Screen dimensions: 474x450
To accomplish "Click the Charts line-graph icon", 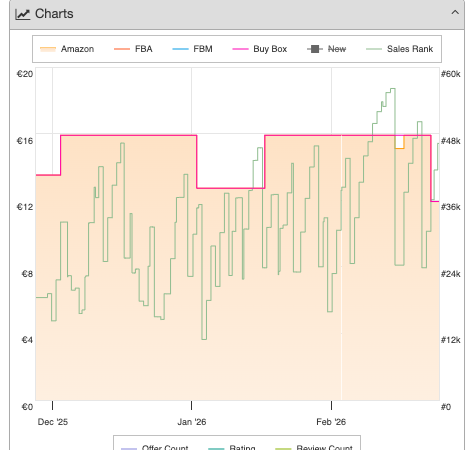I will pyautogui.click(x=23, y=14).
